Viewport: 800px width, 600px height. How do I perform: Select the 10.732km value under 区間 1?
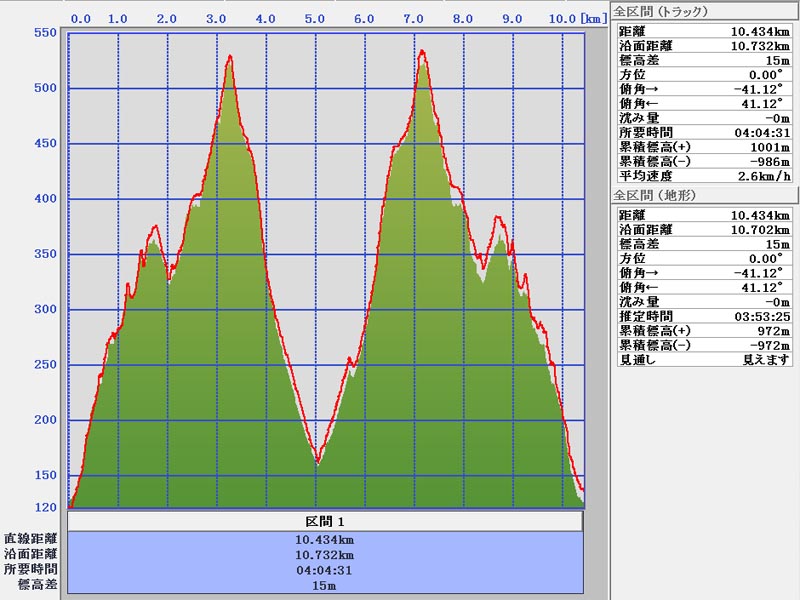[x=324, y=555]
